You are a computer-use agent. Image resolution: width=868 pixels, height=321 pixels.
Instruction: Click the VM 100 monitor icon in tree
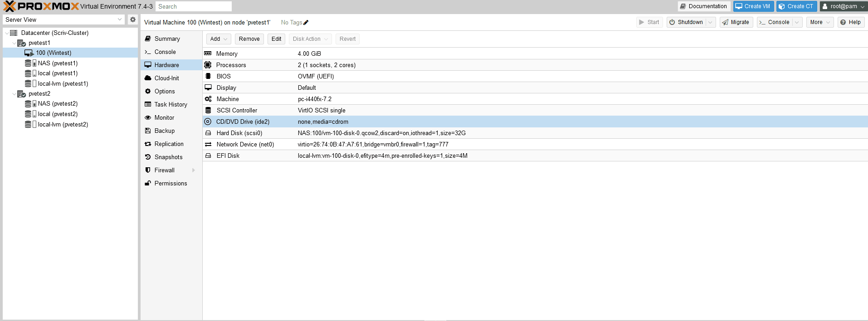29,53
